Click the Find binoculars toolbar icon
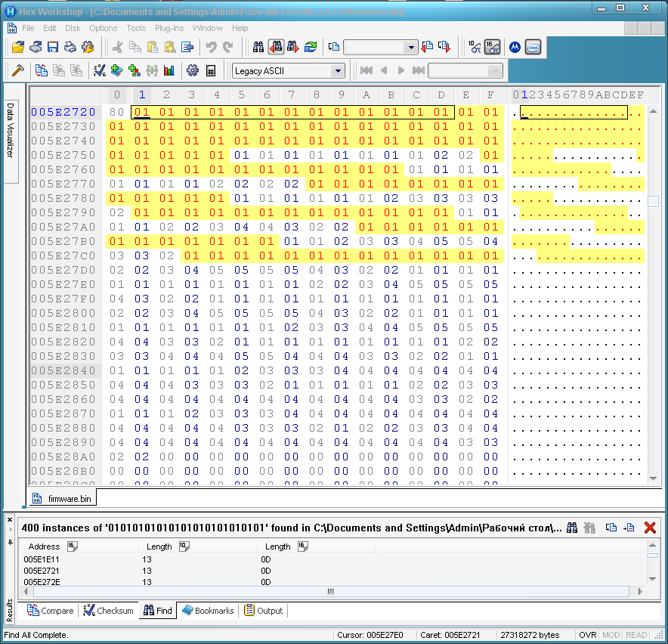 click(x=258, y=47)
